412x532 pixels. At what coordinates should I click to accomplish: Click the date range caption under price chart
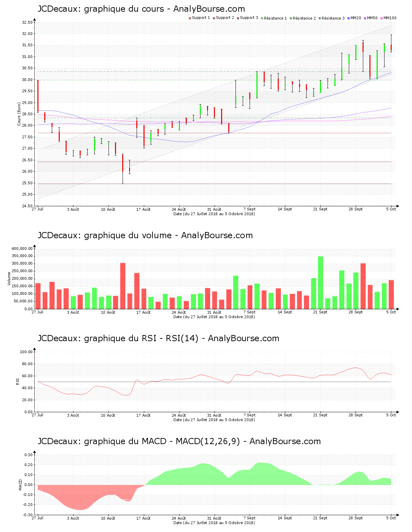click(x=214, y=214)
